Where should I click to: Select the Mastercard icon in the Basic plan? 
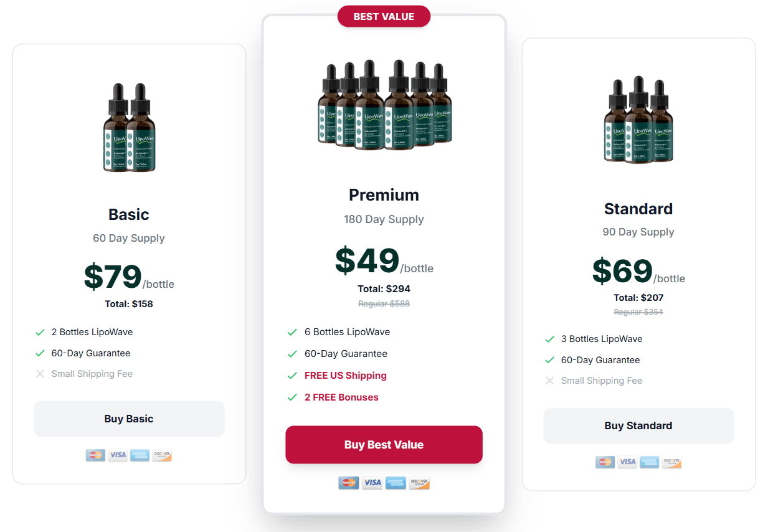click(95, 455)
